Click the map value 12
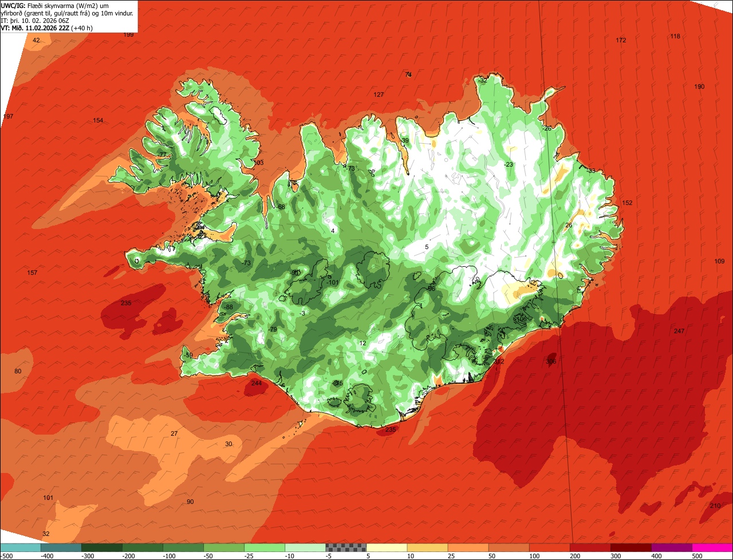Viewport: 733px width, 560px height. point(362,343)
